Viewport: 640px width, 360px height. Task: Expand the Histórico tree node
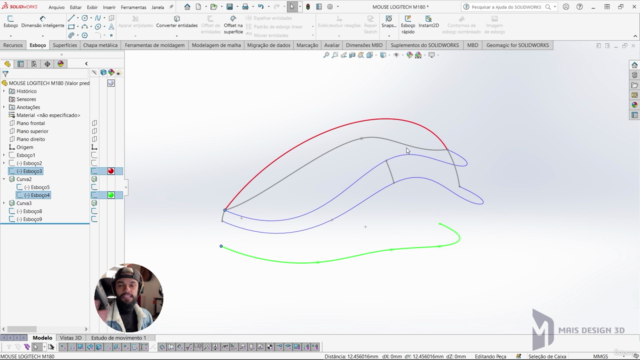coord(4,91)
